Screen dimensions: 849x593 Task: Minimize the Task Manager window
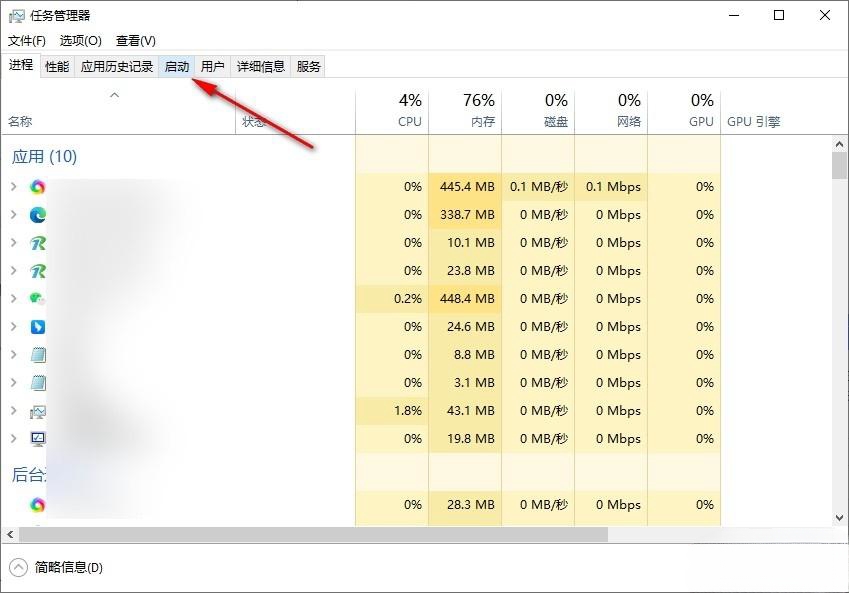[734, 15]
